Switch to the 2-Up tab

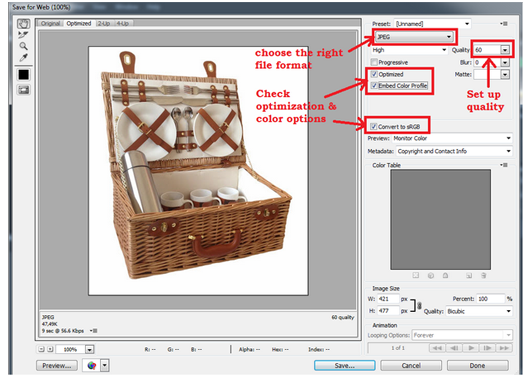104,23
